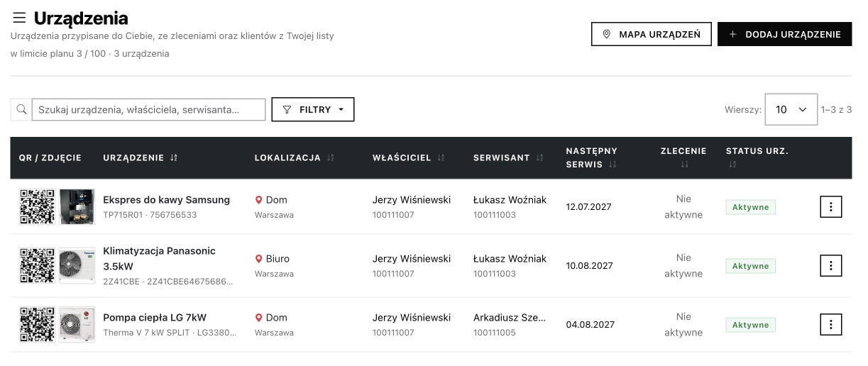
Task: Click Nie aktywne in Pompa ciepła row
Action: click(683, 325)
